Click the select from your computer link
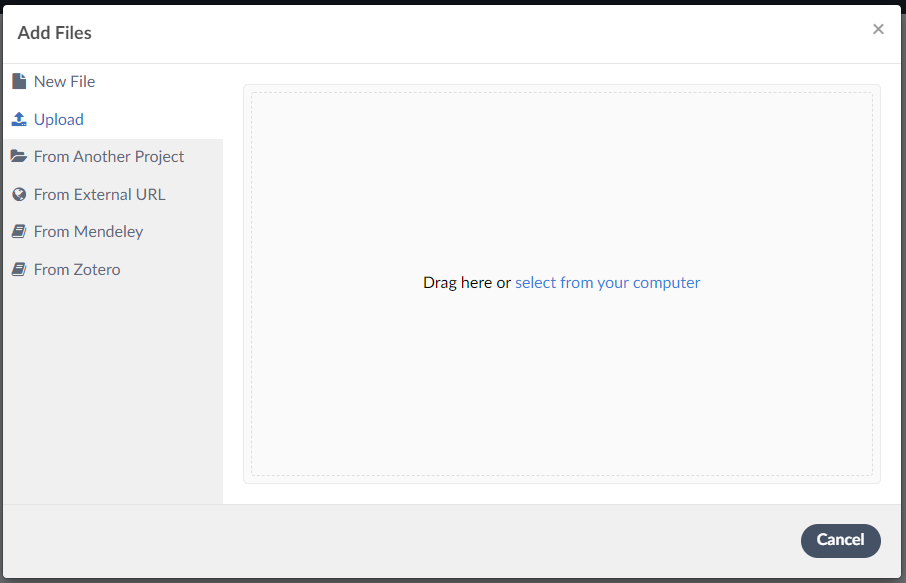906x583 pixels. pyautogui.click(x=607, y=283)
